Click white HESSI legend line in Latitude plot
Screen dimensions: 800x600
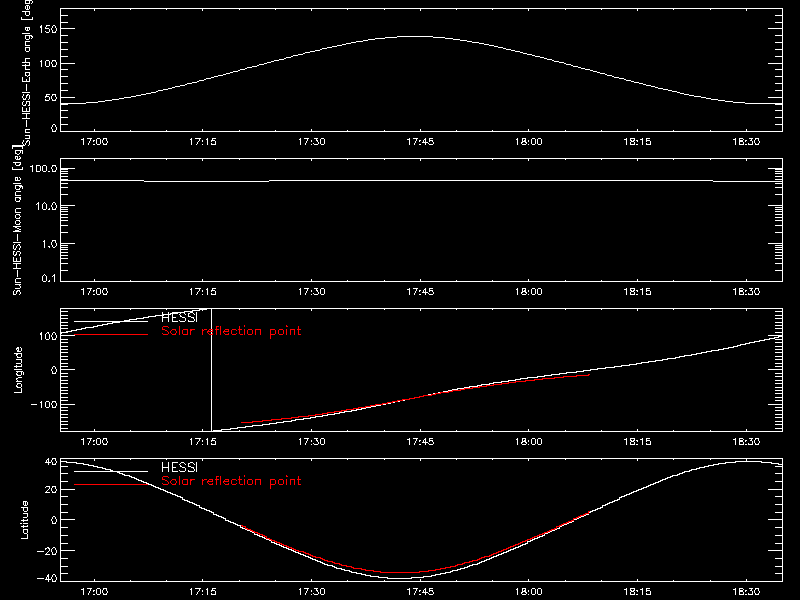111,471
